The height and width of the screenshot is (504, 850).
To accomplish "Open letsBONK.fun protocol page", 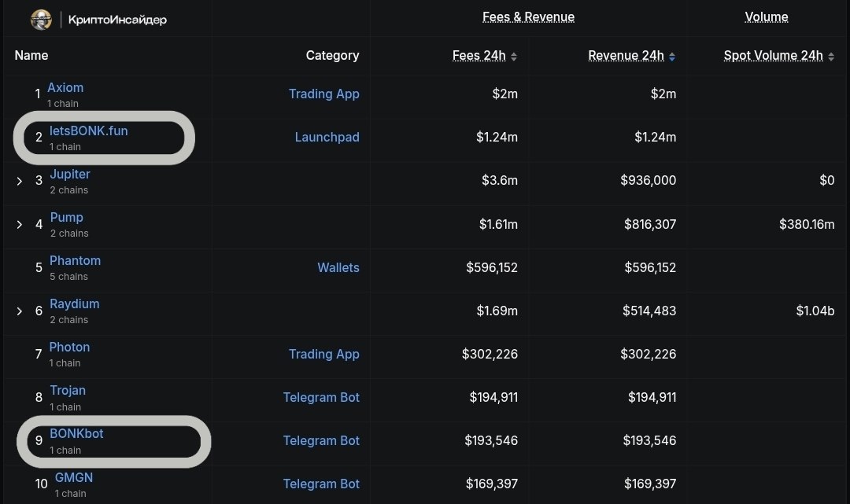I will click(x=89, y=131).
